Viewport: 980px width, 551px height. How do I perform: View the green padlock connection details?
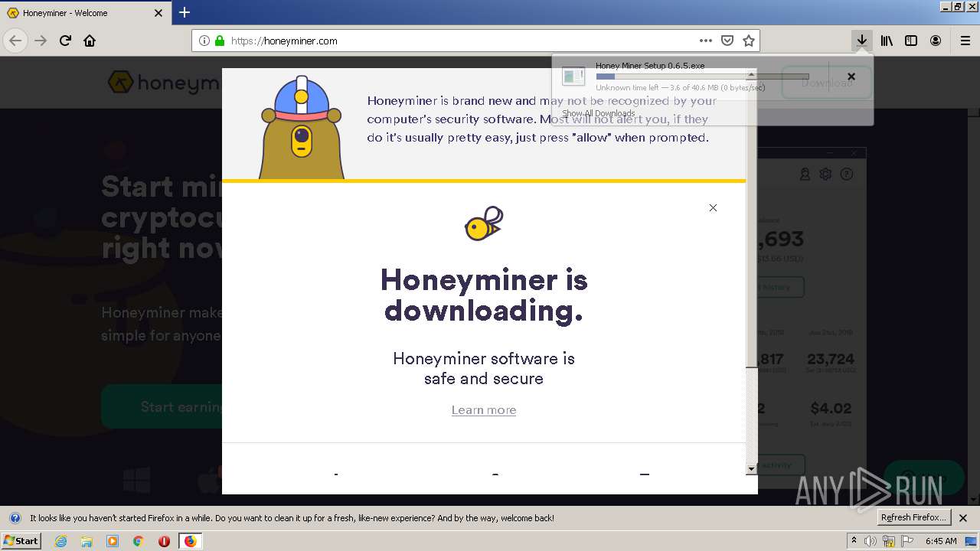pyautogui.click(x=220, y=41)
